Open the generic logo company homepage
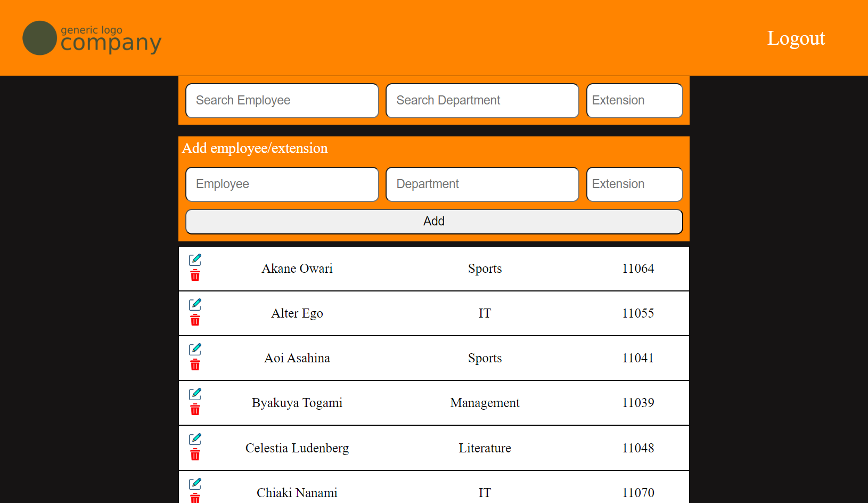Image resolution: width=868 pixels, height=503 pixels. tap(92, 38)
